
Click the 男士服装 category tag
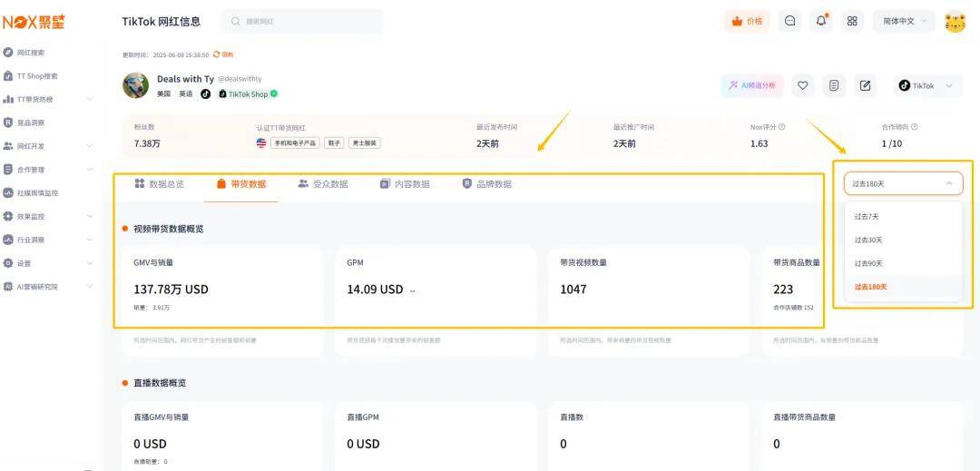tap(365, 143)
